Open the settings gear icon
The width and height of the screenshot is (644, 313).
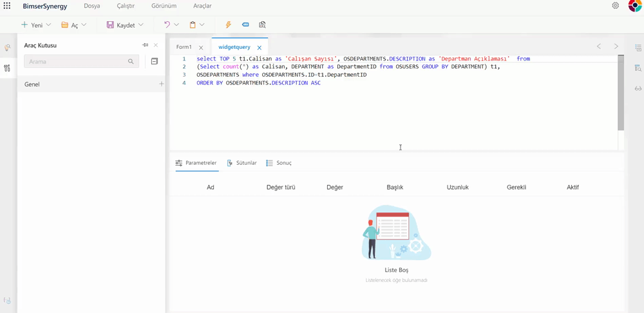click(x=615, y=6)
